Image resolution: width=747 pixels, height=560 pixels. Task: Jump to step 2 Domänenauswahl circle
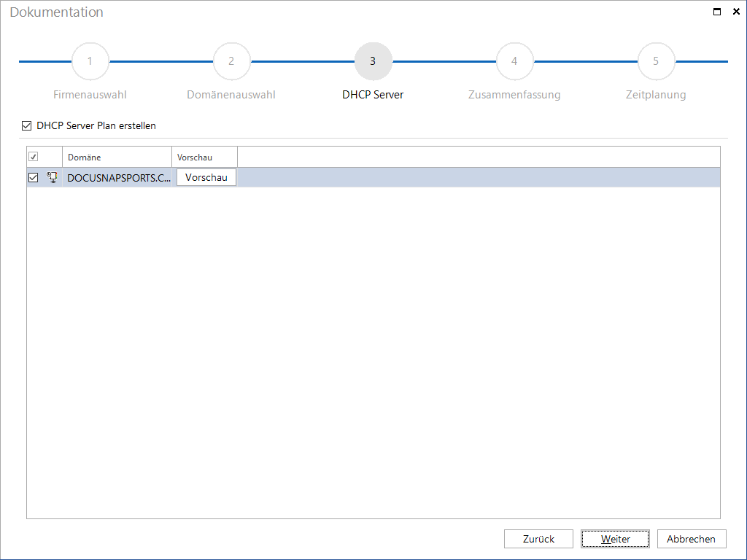(x=231, y=61)
